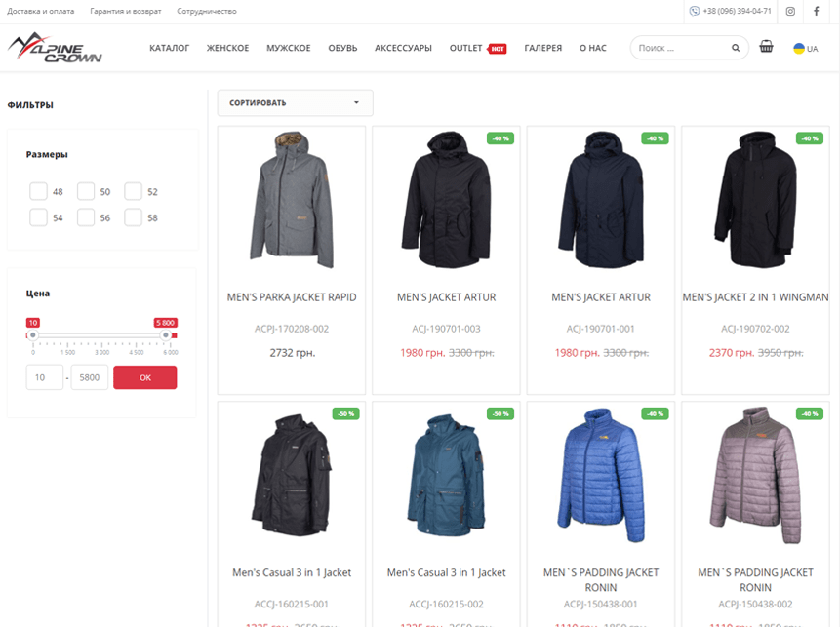Go to the Аксессуары section

point(403,48)
